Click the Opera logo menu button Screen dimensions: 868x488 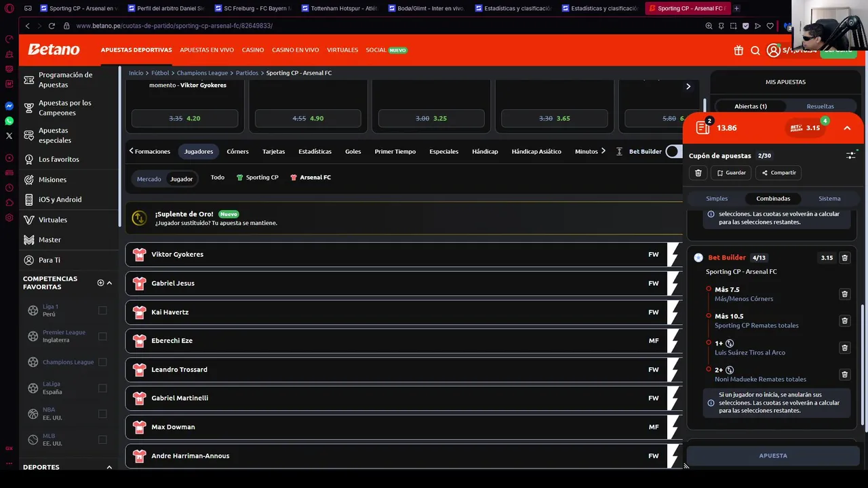click(x=9, y=8)
